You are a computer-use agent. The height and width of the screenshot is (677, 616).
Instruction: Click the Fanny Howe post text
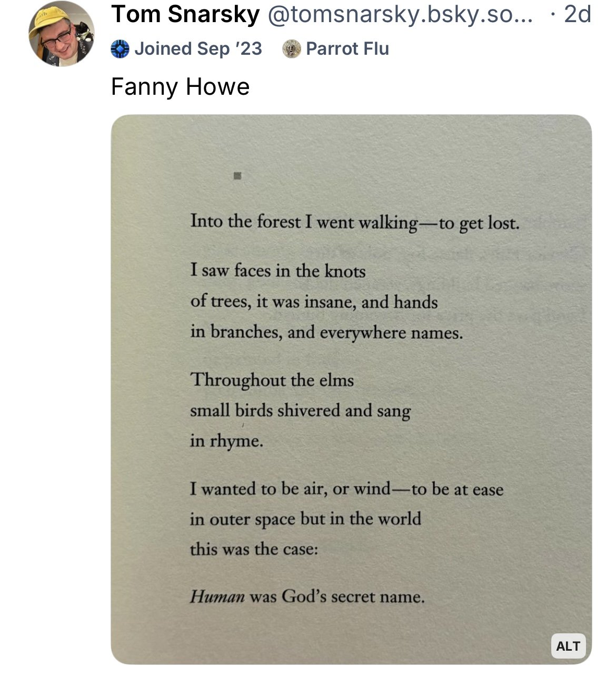click(180, 86)
